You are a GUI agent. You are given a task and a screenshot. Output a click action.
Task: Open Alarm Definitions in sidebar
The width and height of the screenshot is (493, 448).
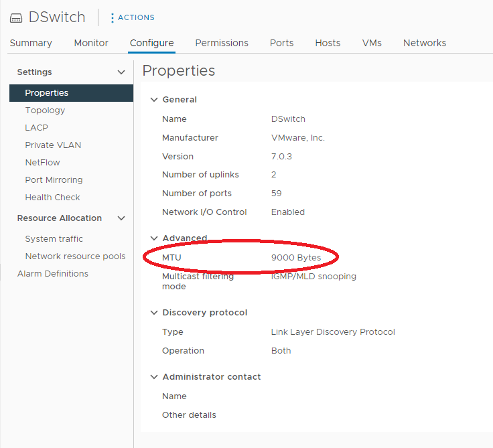click(x=52, y=274)
